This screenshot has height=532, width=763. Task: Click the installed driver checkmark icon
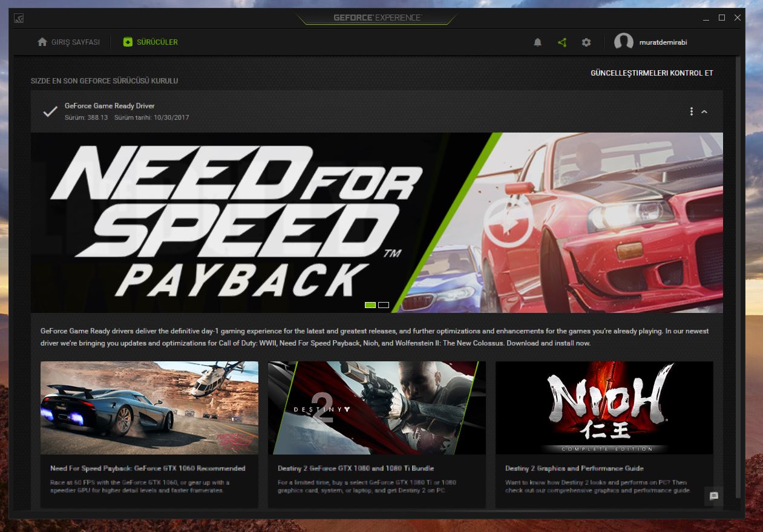tap(50, 111)
